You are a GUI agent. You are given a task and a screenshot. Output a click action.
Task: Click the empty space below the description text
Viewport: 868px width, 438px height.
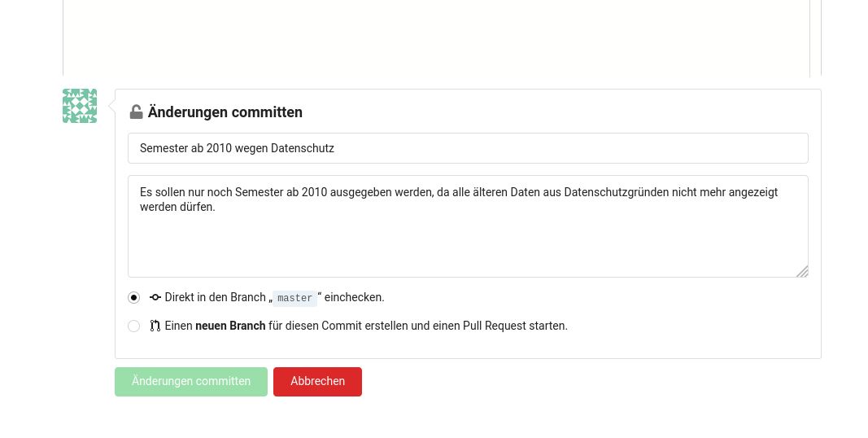(x=468, y=248)
